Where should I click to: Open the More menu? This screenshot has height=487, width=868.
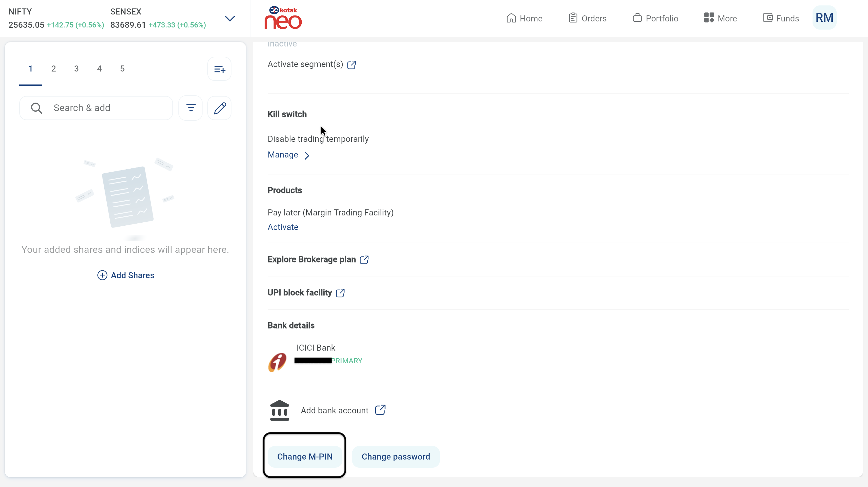(x=720, y=18)
